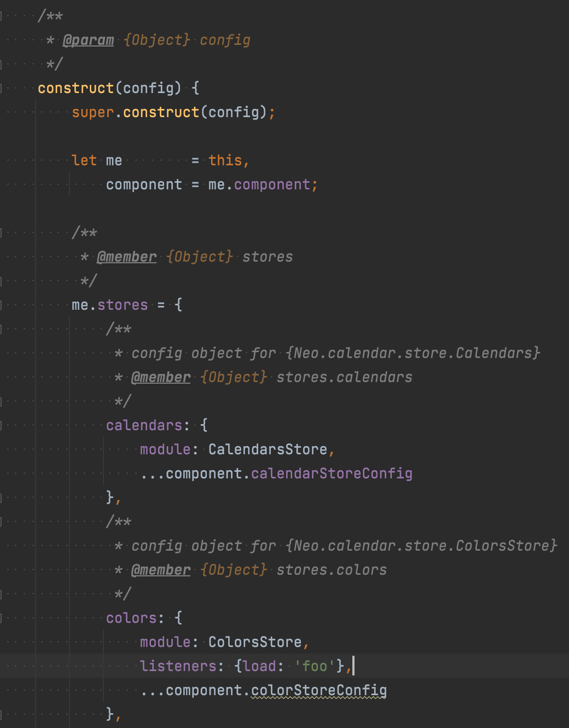Click the italic 'stores' word in the @member comment
The image size is (569, 728).
(268, 257)
